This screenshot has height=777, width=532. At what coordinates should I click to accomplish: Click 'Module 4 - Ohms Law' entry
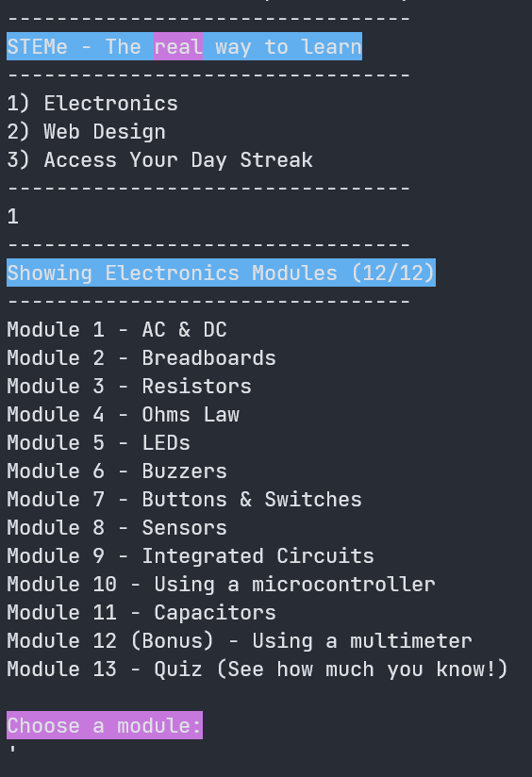coord(124,414)
